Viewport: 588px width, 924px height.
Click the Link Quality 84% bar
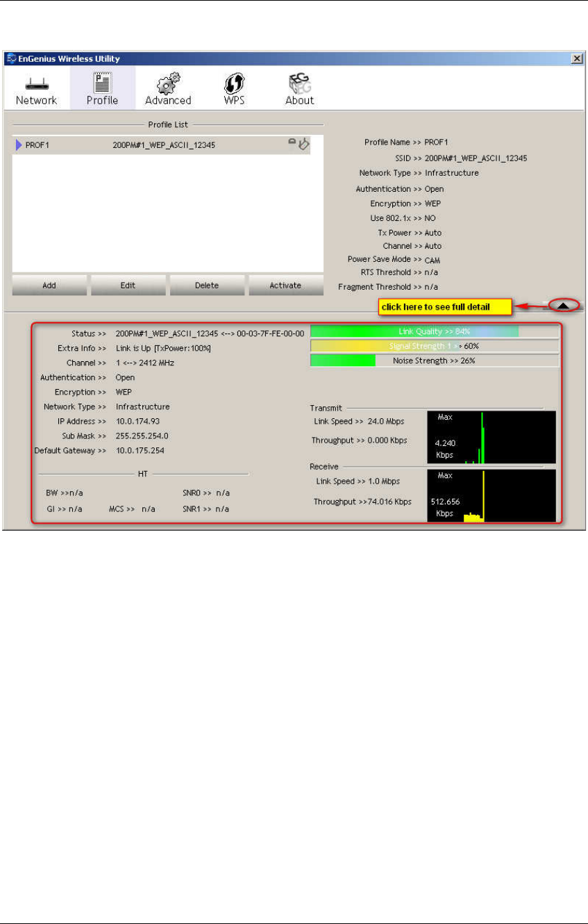click(435, 331)
